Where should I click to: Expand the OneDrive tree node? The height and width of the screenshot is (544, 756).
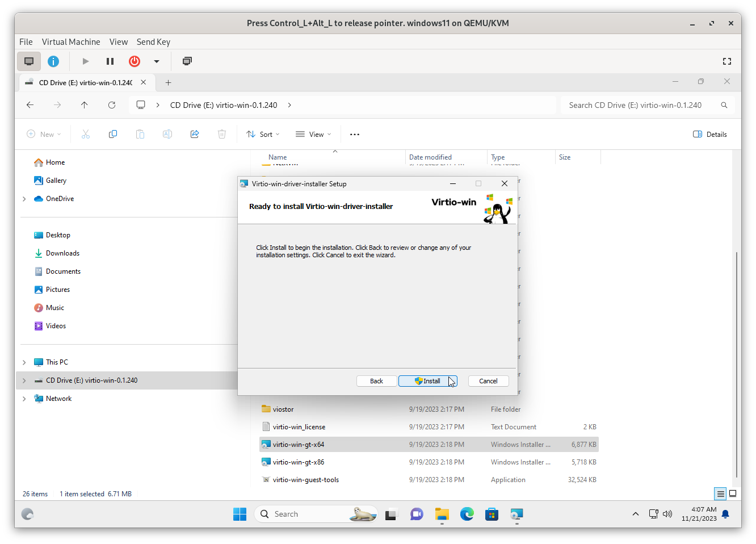pos(24,199)
